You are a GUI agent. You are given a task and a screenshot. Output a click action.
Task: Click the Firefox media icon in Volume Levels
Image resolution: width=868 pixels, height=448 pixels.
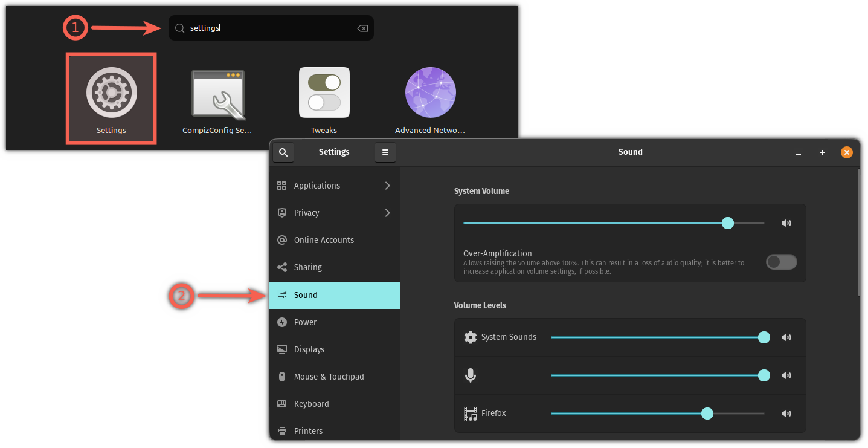tap(471, 413)
